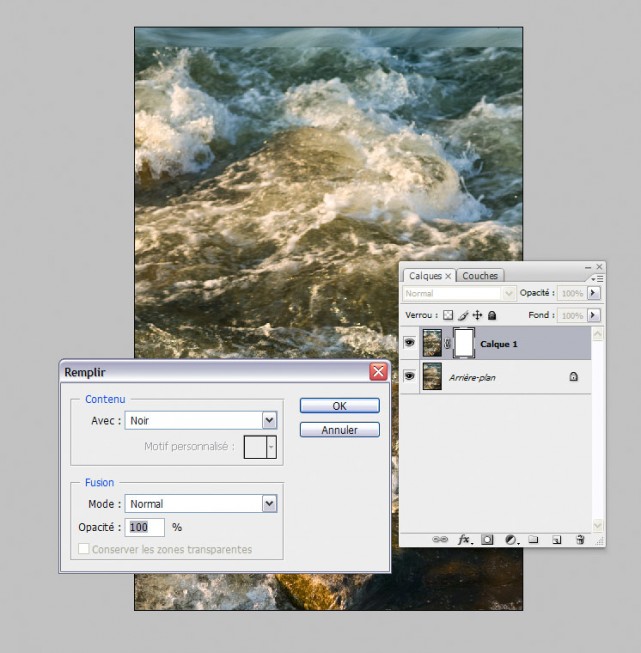Screen dimensions: 641x653
Task: Close the Calques panel with the X
Action: [x=599, y=267]
